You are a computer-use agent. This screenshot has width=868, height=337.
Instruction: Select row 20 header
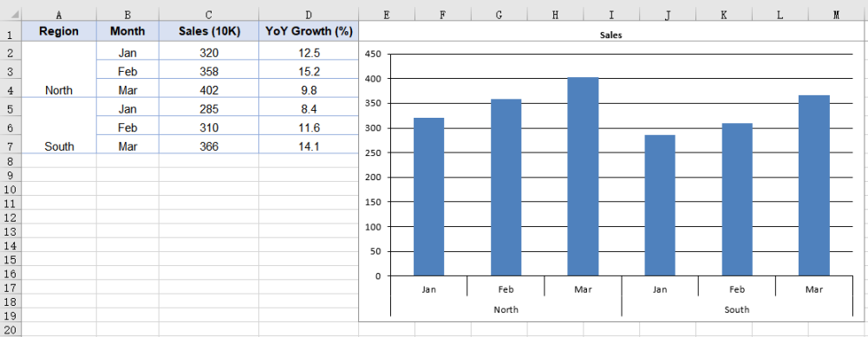10,330
